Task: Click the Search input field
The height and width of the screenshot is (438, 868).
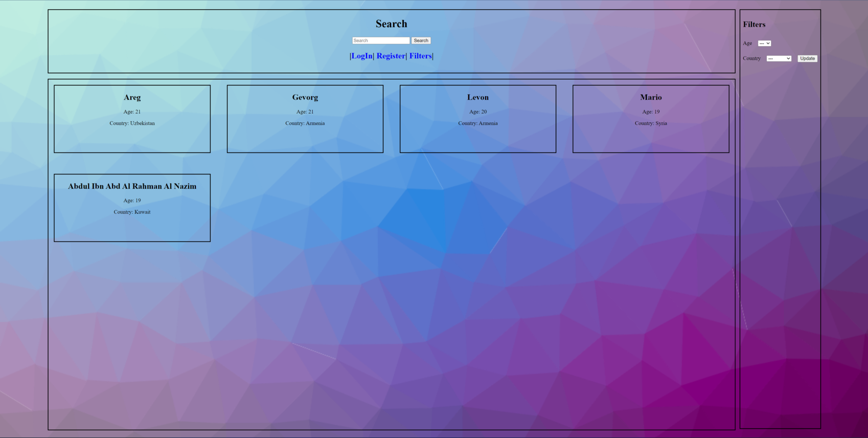Action: click(381, 40)
